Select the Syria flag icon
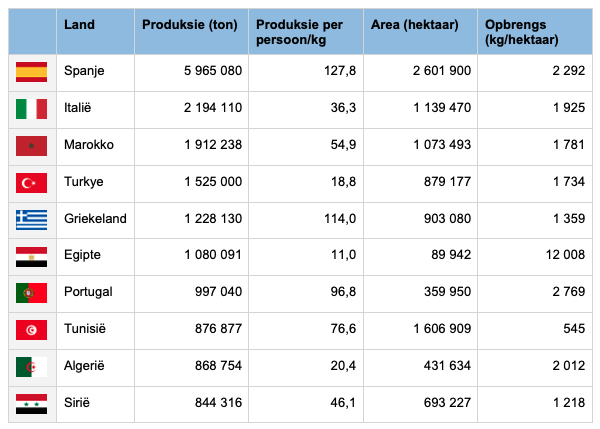600x429 pixels. [32, 404]
